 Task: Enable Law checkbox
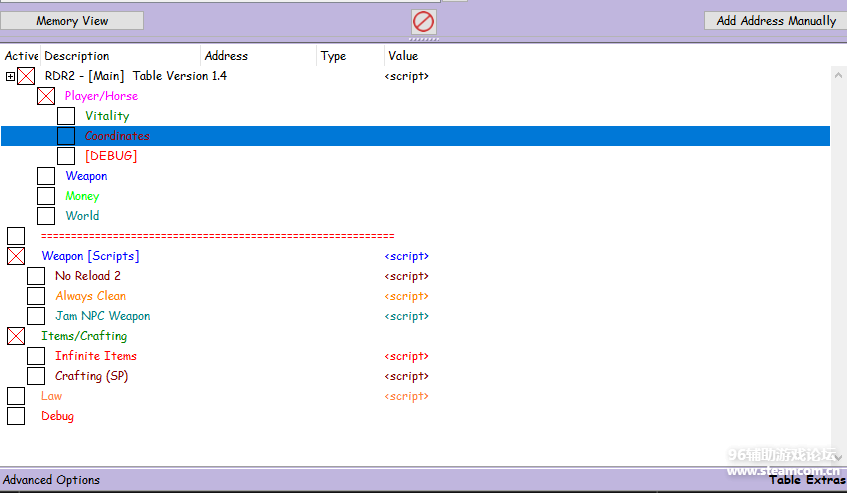(x=16, y=396)
